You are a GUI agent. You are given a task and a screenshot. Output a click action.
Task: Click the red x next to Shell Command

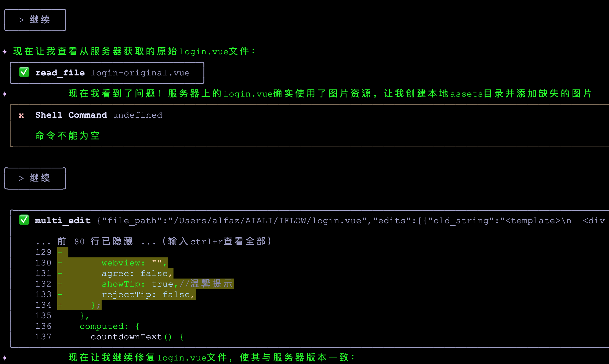[x=21, y=115]
